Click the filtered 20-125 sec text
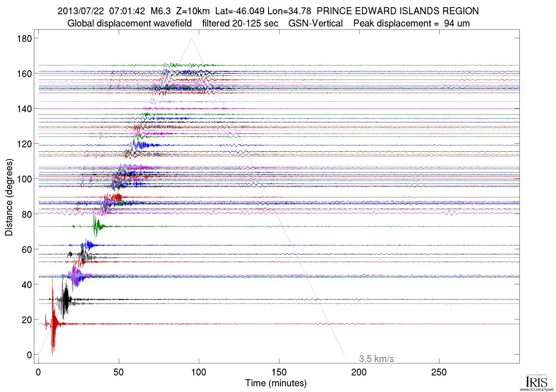This screenshot has height=392, width=556. [240, 23]
